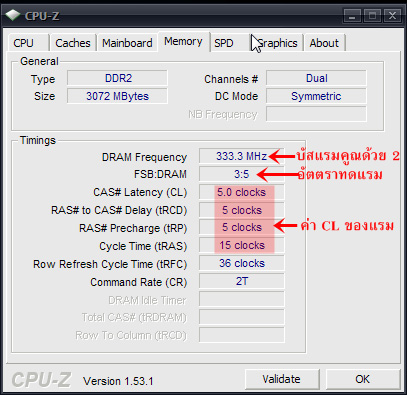Click the Symmetric DC Mode value

pos(316,96)
